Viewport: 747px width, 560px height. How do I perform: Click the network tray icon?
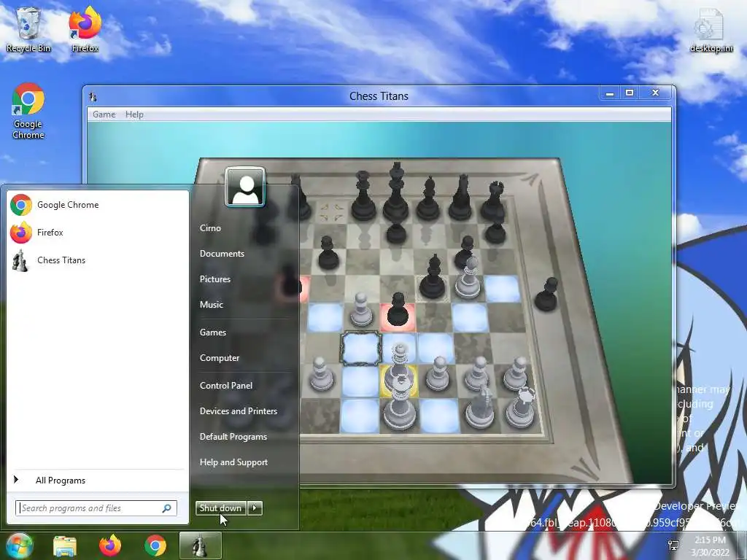click(673, 545)
